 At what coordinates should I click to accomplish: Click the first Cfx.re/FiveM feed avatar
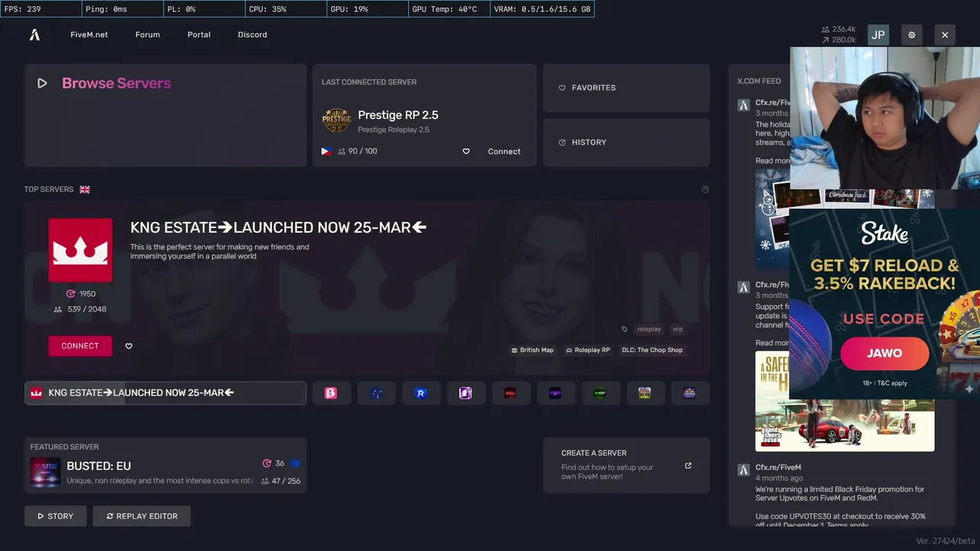743,105
